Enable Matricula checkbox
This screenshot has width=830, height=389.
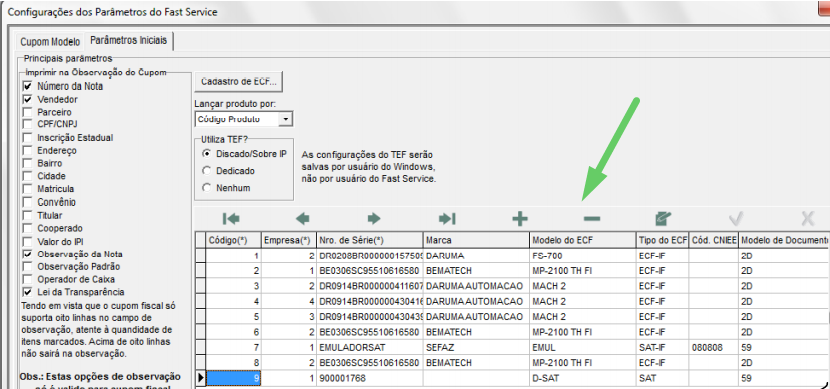(x=28, y=189)
